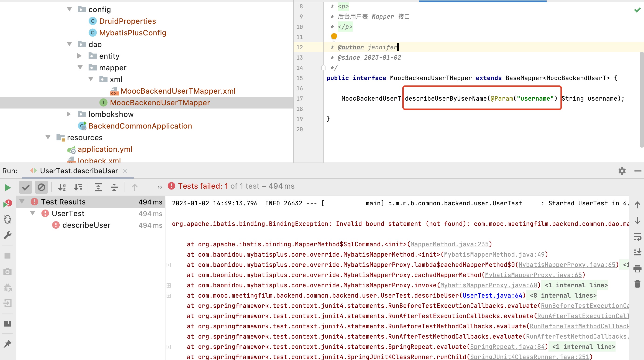Click Down the stack trace arrow
The width and height of the screenshot is (644, 360).
637,221
